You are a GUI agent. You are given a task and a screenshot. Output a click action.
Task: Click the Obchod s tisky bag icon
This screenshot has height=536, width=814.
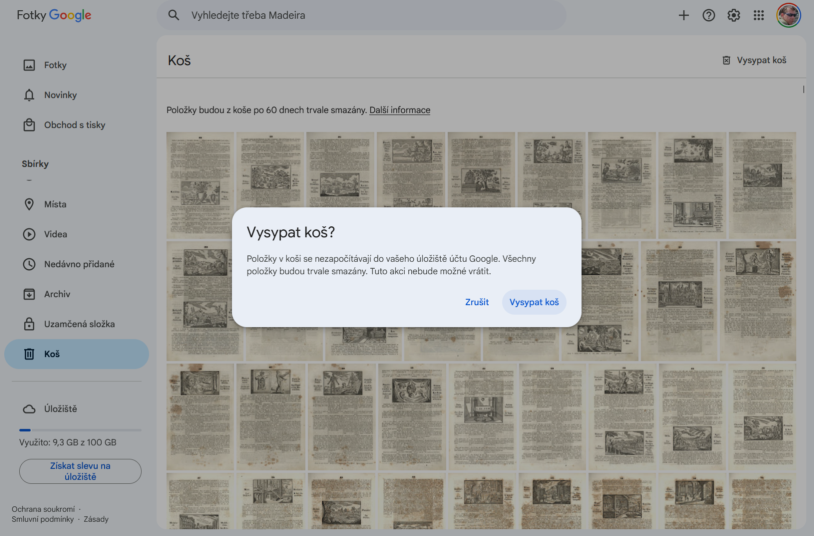point(29,125)
